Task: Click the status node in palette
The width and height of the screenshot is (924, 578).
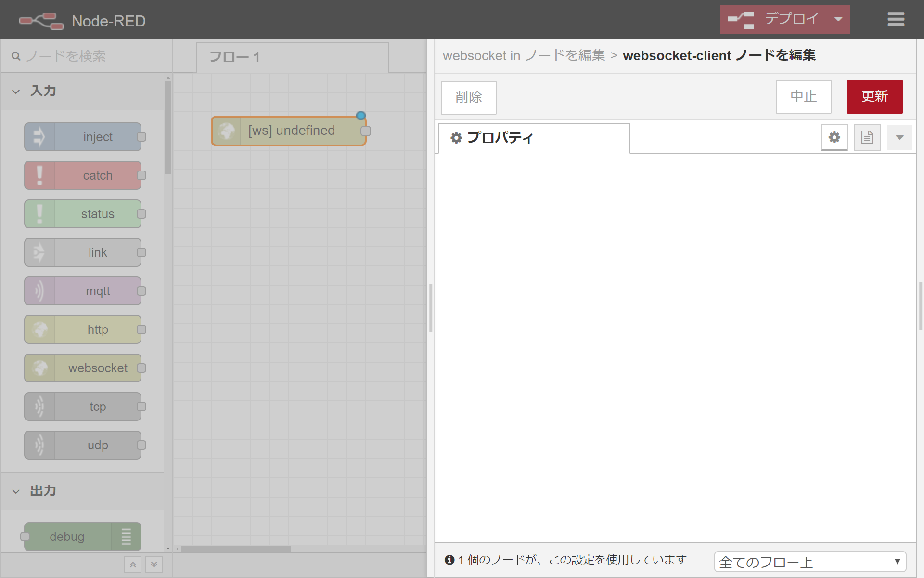Action: point(83,214)
